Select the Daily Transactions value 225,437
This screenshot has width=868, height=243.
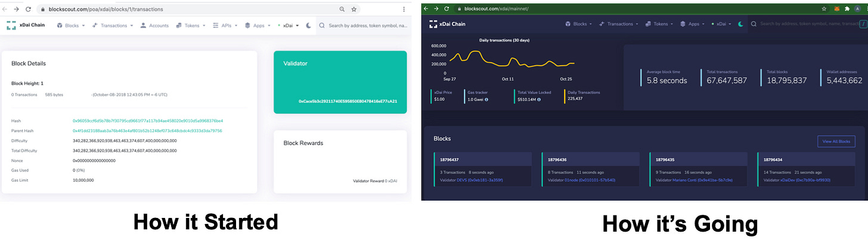click(x=576, y=99)
